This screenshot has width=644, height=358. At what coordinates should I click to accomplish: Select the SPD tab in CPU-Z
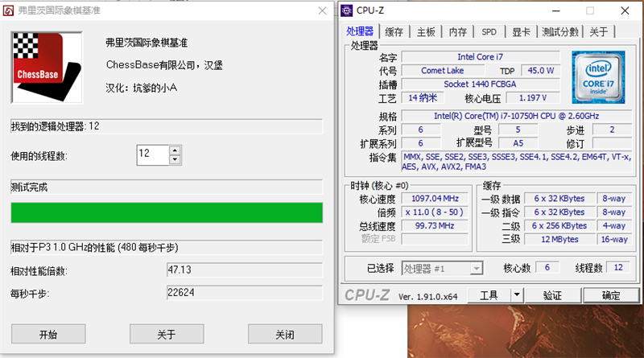point(489,31)
